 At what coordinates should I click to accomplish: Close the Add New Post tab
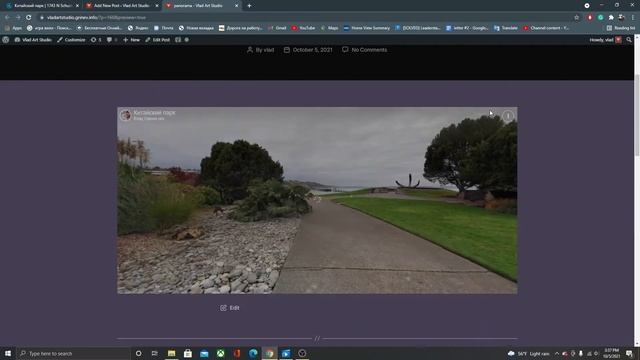(157, 6)
